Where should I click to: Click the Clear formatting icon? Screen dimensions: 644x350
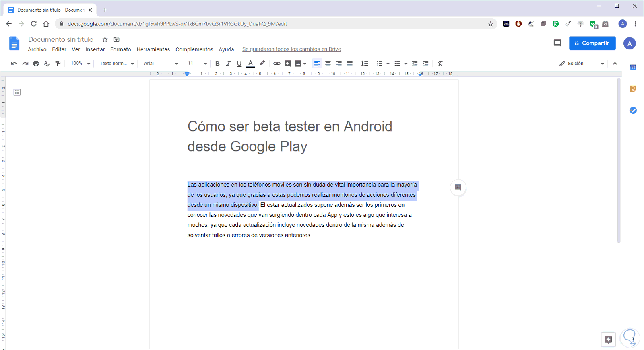click(x=440, y=64)
